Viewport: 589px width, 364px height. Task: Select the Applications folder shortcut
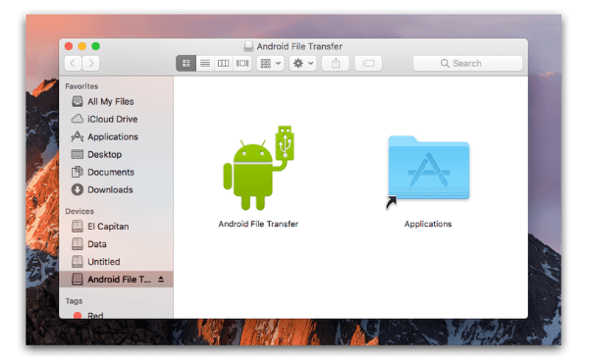click(x=428, y=169)
